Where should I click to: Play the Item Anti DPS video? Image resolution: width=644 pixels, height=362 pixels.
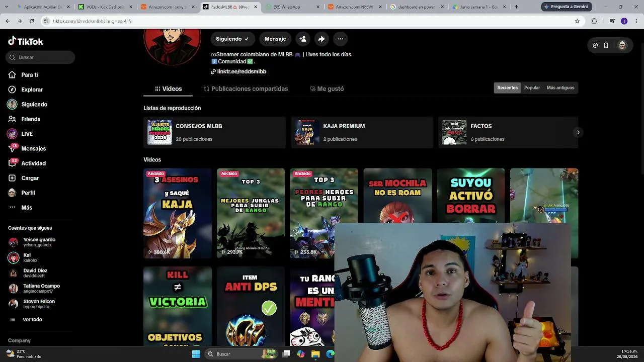tap(251, 306)
